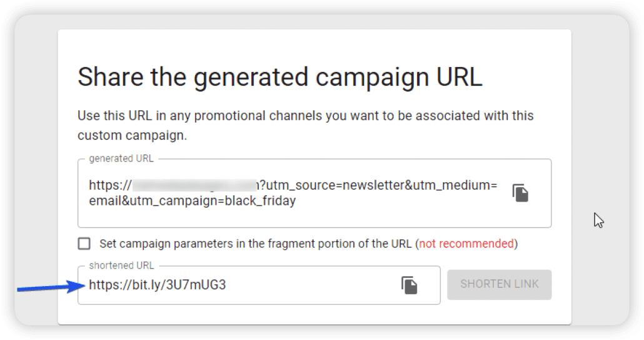Screen dimensions: 644x340
Task: Click the blurred domain in generated URL
Action: [x=195, y=185]
